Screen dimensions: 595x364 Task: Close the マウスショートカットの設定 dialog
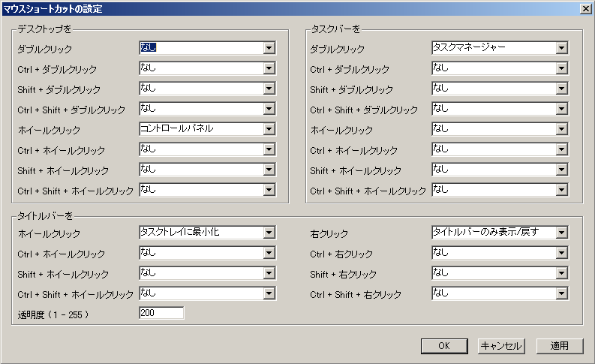tap(584, 9)
